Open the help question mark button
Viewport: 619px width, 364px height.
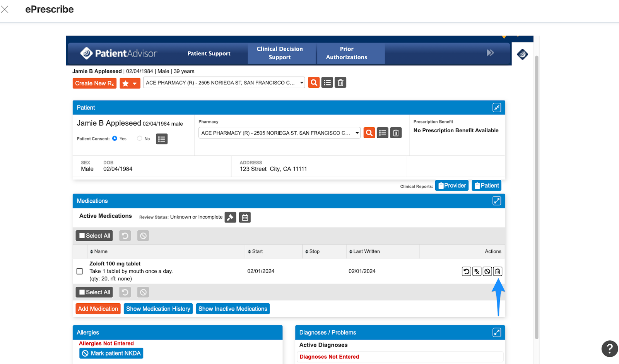610,349
